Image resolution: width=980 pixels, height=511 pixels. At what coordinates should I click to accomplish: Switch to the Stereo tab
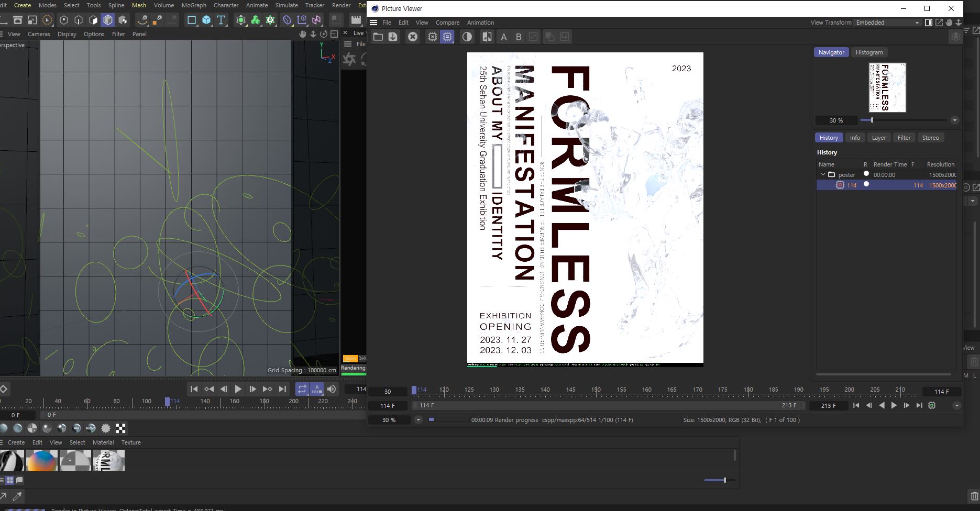(x=931, y=138)
